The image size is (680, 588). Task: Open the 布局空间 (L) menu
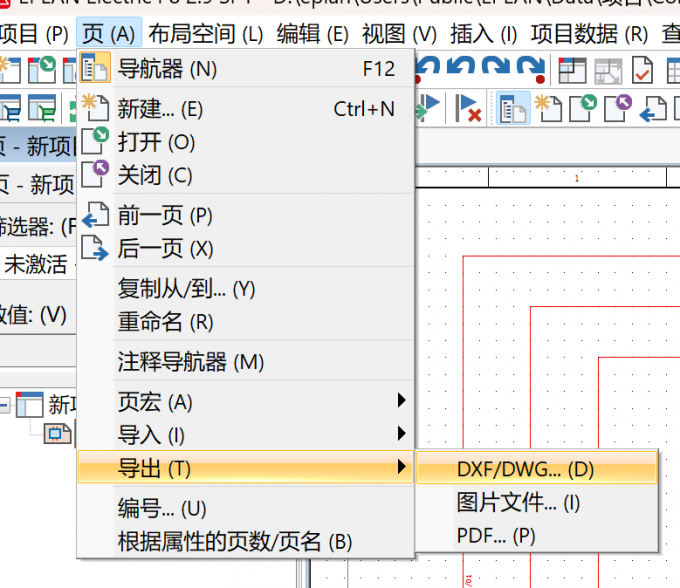(x=206, y=33)
